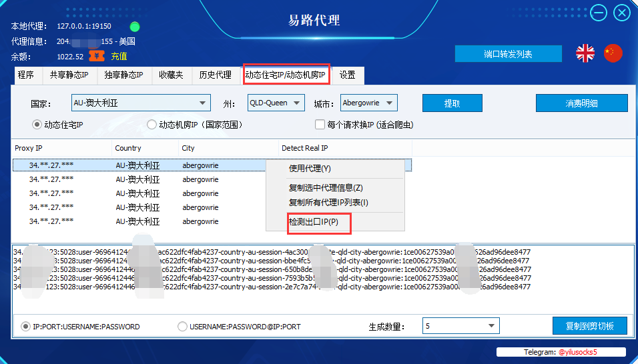The height and width of the screenshot is (364, 638).
Task: Open the 设置 settings tab
Action: click(x=348, y=75)
